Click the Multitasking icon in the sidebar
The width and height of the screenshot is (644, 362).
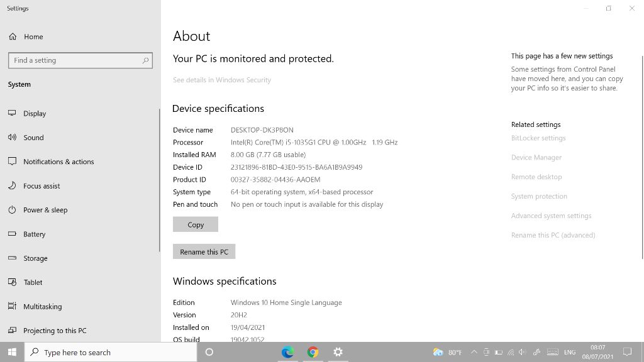(x=13, y=306)
